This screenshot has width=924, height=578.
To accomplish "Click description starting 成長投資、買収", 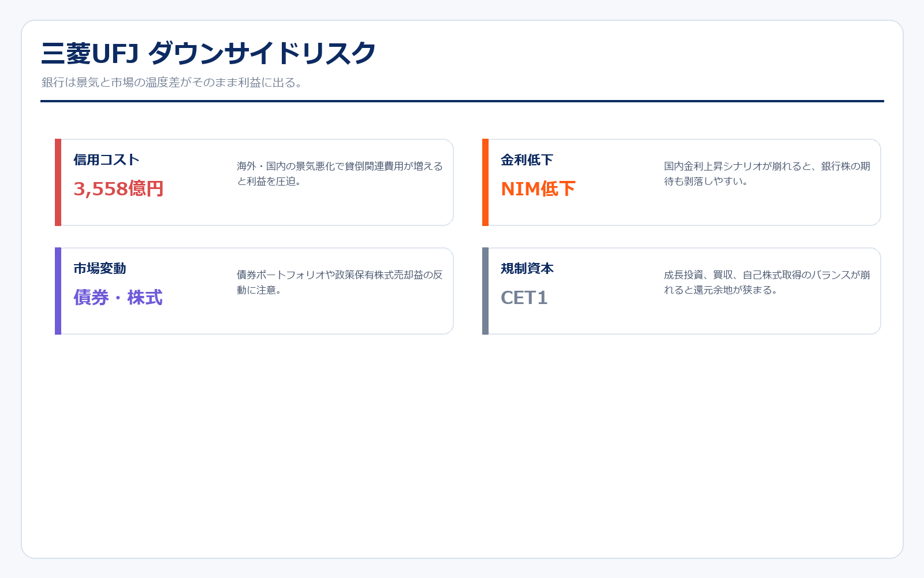I will point(767,282).
